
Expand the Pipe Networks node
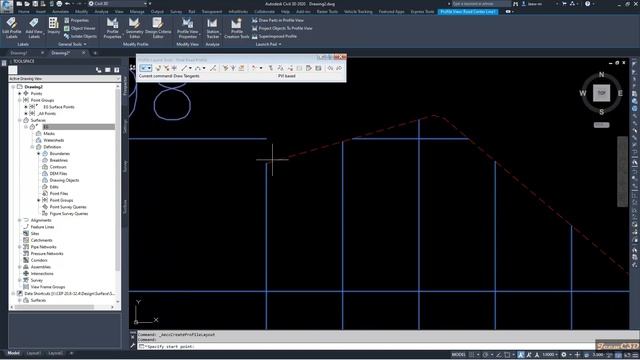pos(19,247)
